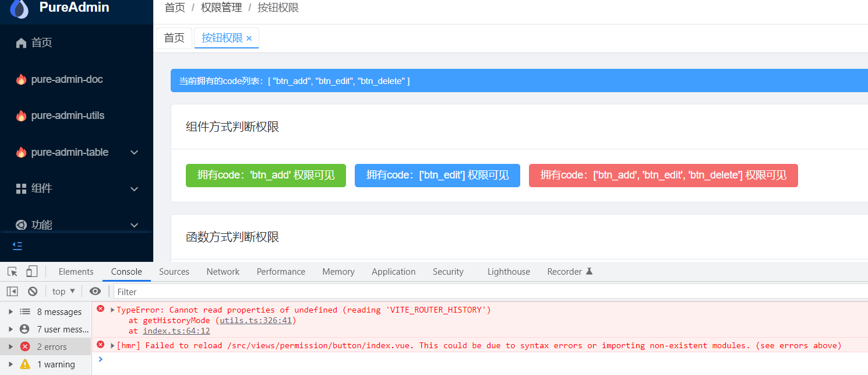Image resolution: width=868 pixels, height=375 pixels.
Task: Click the grid icon beside 组件
Action: pos(22,188)
